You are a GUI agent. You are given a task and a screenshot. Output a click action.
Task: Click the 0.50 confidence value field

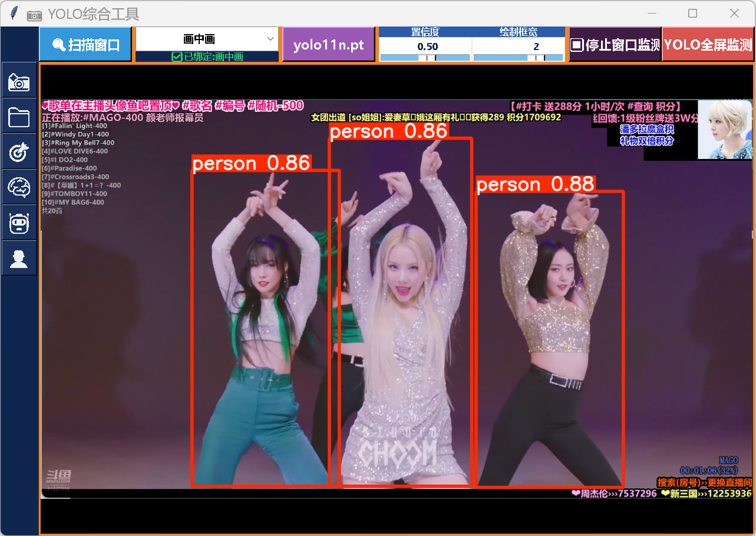coord(427,47)
